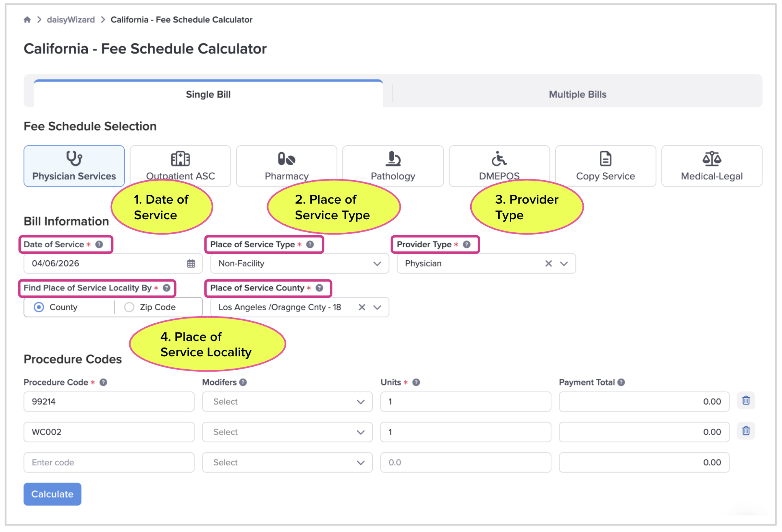Select the Single Bill tab
The height and width of the screenshot is (532, 782).
click(208, 94)
